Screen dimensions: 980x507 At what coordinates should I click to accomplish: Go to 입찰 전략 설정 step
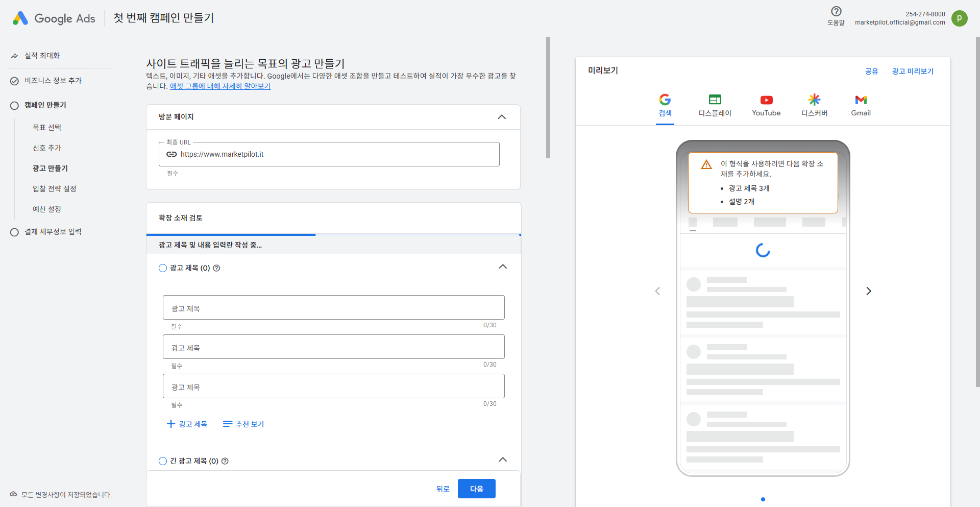pos(55,189)
